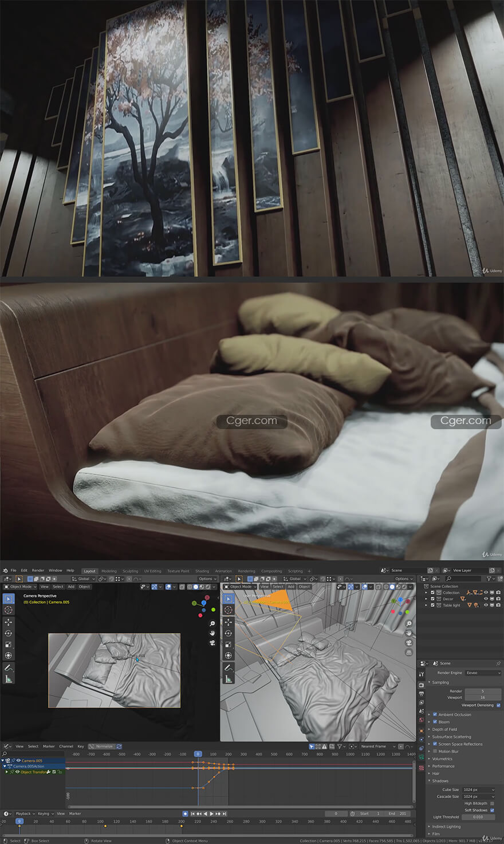Switch to the Modeling workspace tab
504x844 pixels.
click(x=109, y=571)
